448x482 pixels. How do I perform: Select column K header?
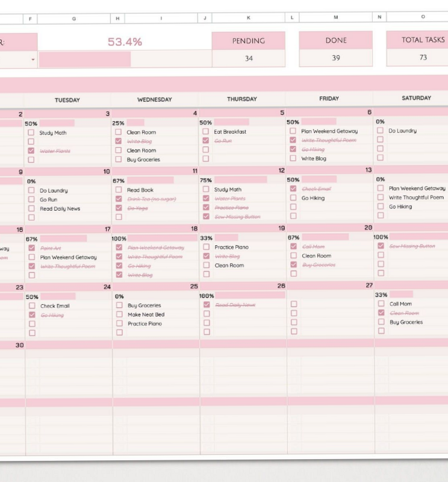[x=248, y=17]
